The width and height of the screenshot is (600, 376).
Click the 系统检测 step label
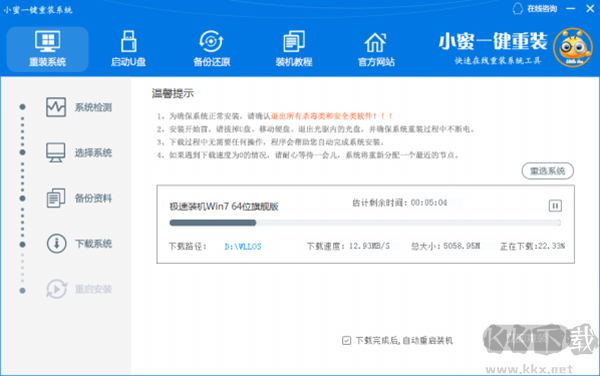(x=93, y=107)
